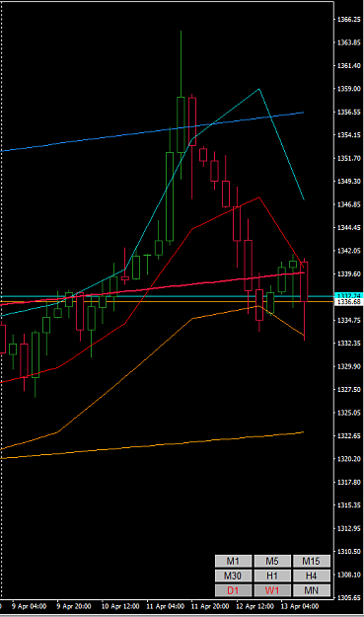
Task: Click the 11 Apr 20:00 time label
Action: (x=210, y=606)
